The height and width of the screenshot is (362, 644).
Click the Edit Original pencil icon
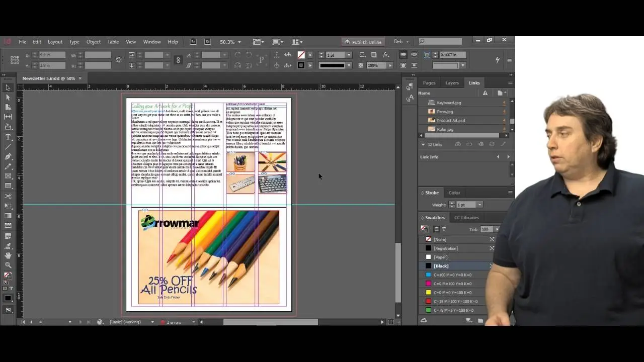(503, 144)
